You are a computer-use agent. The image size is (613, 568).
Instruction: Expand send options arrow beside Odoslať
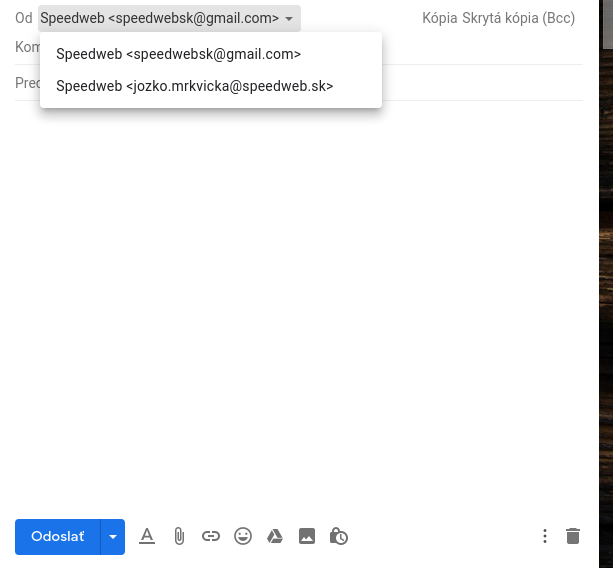(113, 537)
